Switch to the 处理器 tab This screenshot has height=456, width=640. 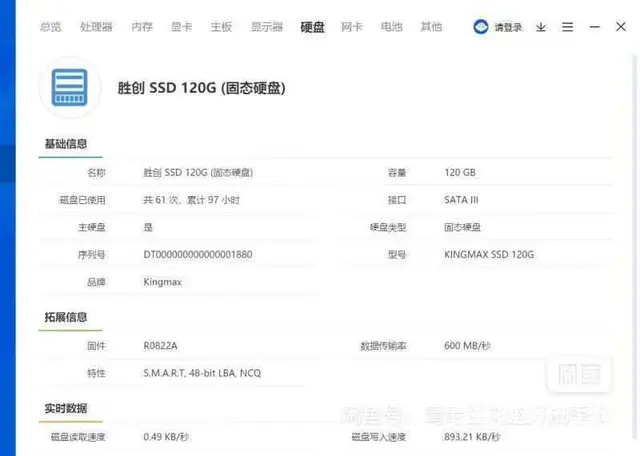(96, 27)
